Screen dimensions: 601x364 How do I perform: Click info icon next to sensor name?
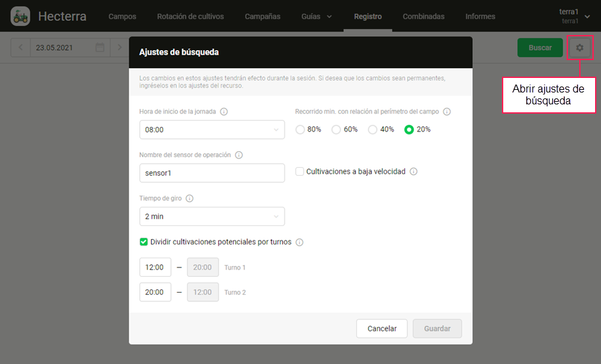pos(239,155)
